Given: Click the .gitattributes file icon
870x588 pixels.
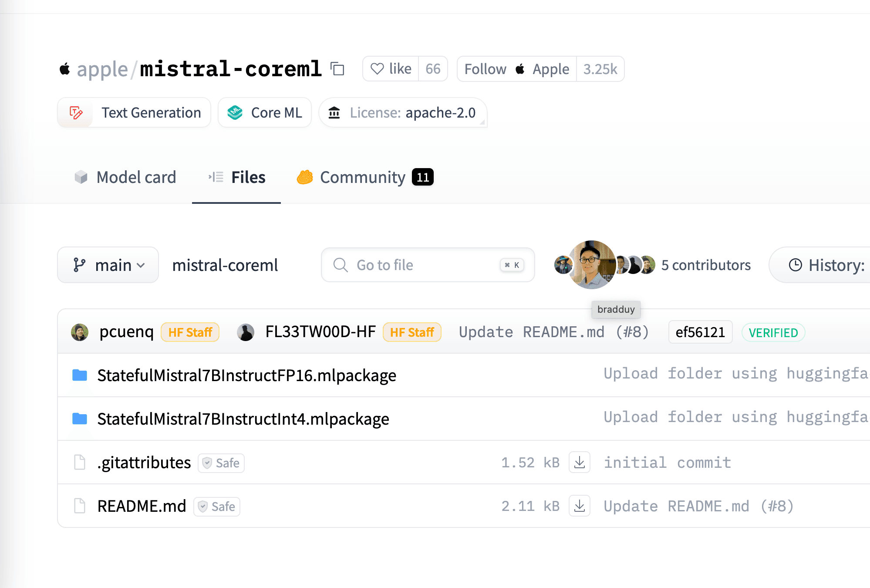Looking at the screenshot, I should 80,462.
